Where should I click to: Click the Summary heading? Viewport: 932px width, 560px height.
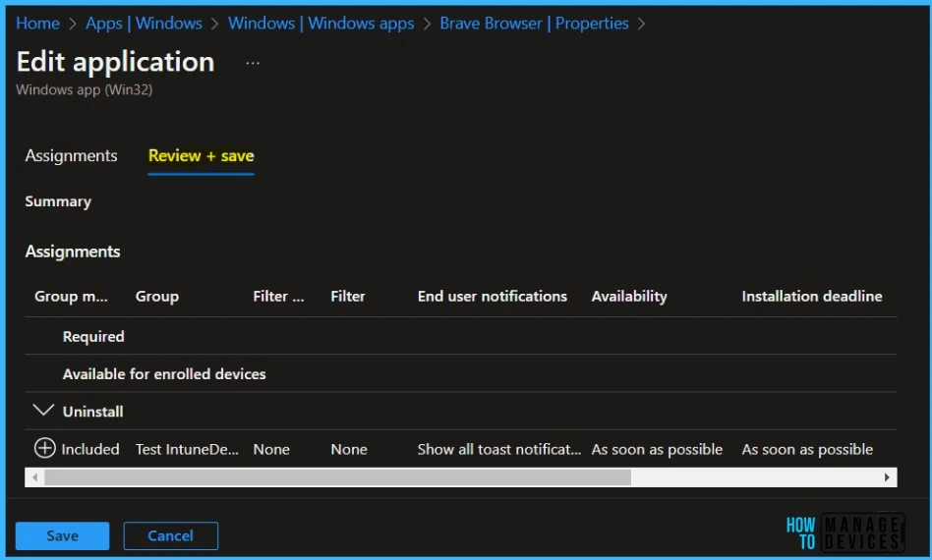[x=58, y=202]
